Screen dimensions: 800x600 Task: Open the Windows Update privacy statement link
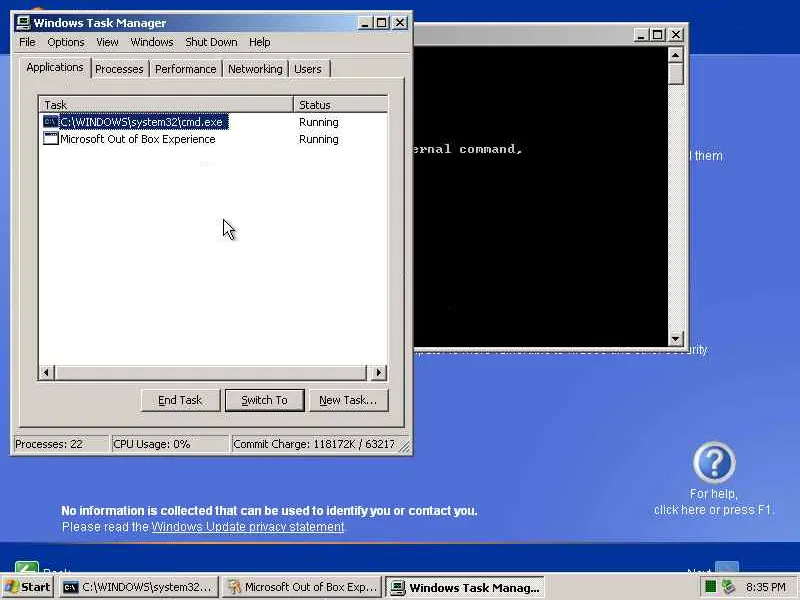247,527
